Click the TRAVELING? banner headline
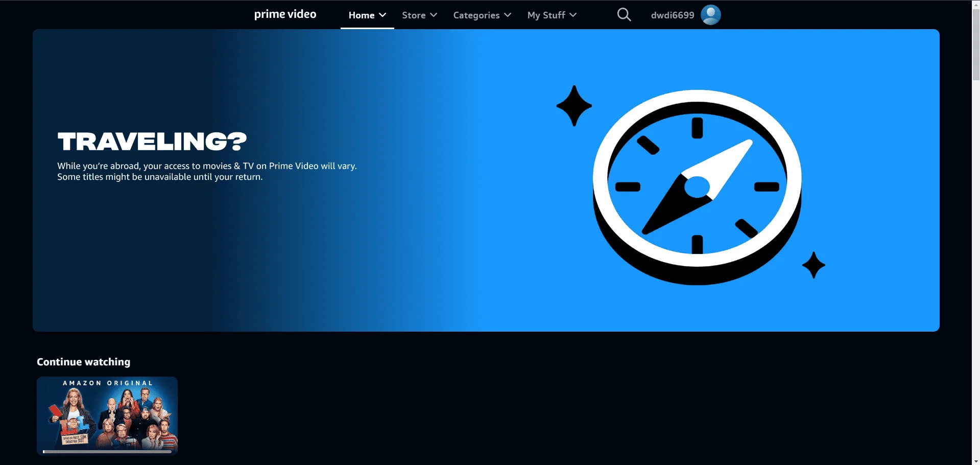Viewport: 980px width, 465px height. click(x=152, y=142)
